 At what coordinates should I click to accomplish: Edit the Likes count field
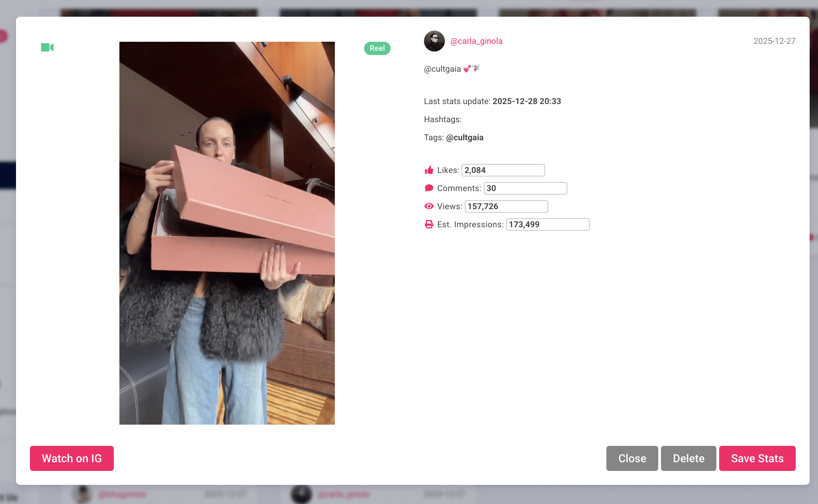point(503,170)
